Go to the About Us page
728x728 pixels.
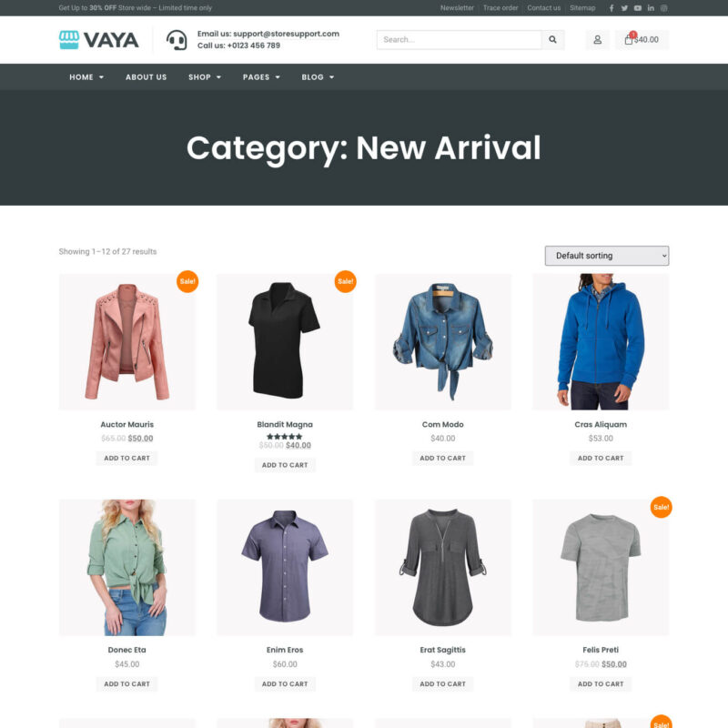(146, 77)
